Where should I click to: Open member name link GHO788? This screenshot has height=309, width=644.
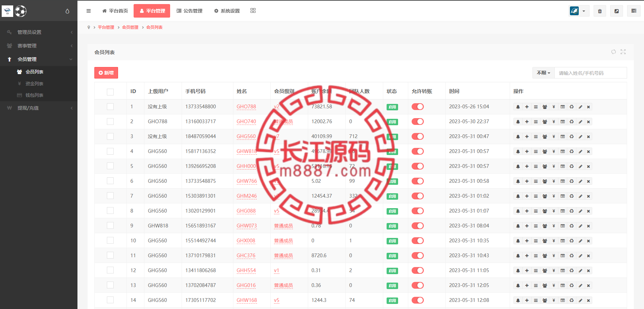tap(246, 107)
